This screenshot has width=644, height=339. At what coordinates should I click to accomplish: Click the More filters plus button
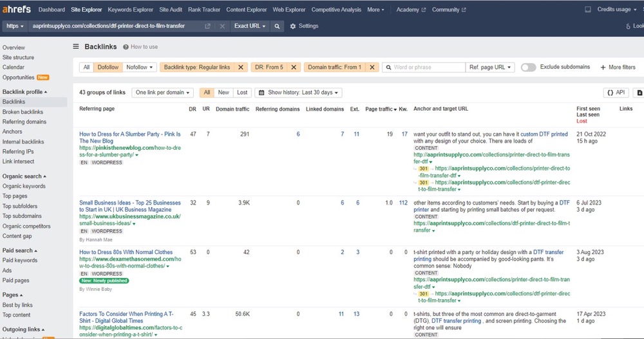click(618, 68)
